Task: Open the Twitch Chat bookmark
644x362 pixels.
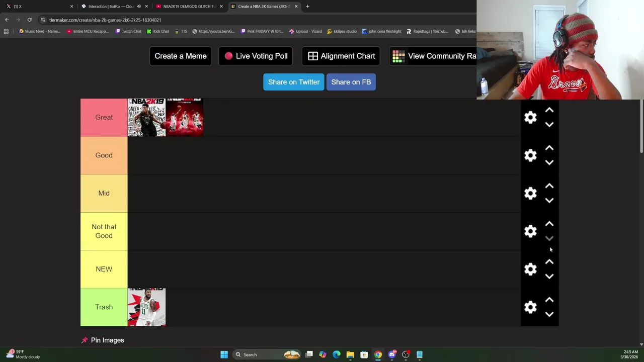Action: point(128,32)
